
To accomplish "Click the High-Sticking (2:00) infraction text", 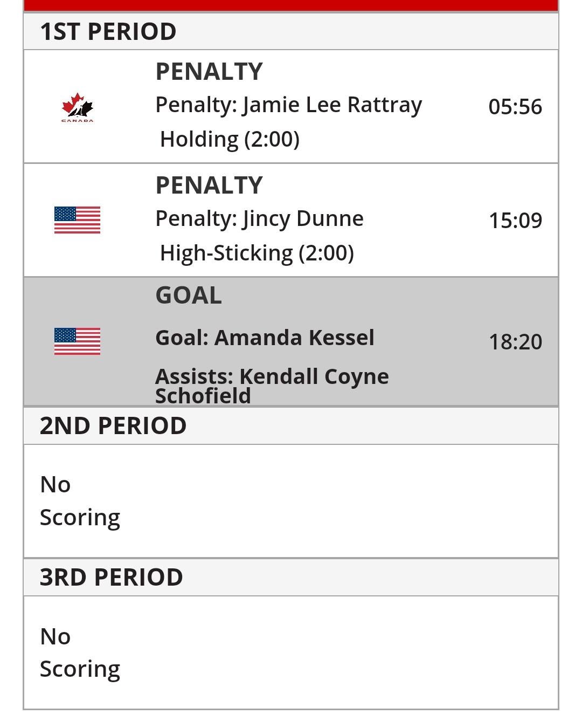I will click(257, 253).
